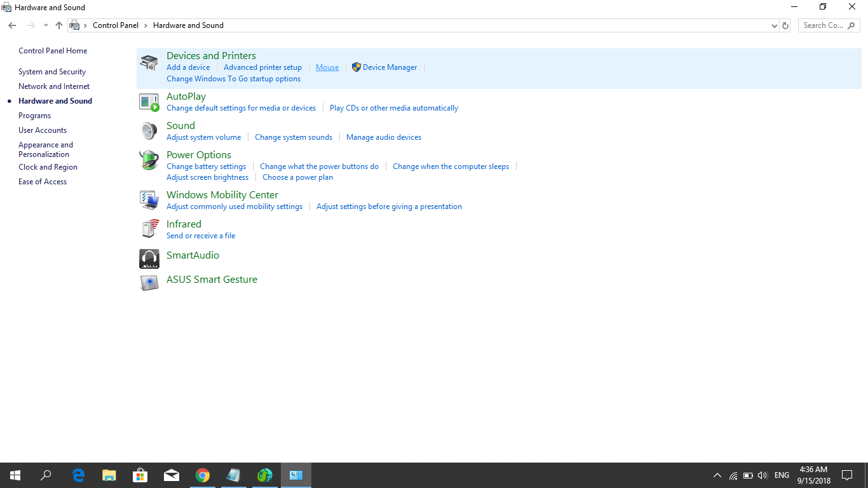
Task: Click the Control Panel taskbar button
Action: pyautogui.click(x=296, y=475)
